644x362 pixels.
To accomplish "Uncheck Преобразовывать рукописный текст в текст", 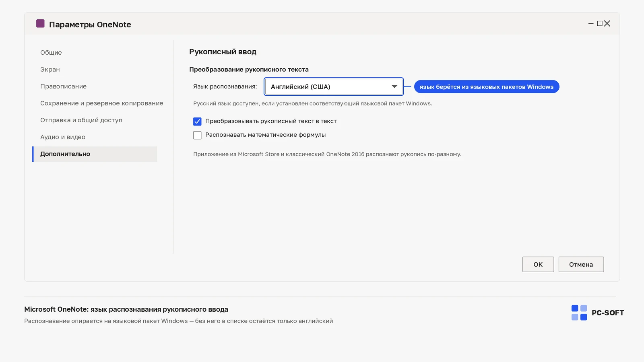I will (197, 121).
